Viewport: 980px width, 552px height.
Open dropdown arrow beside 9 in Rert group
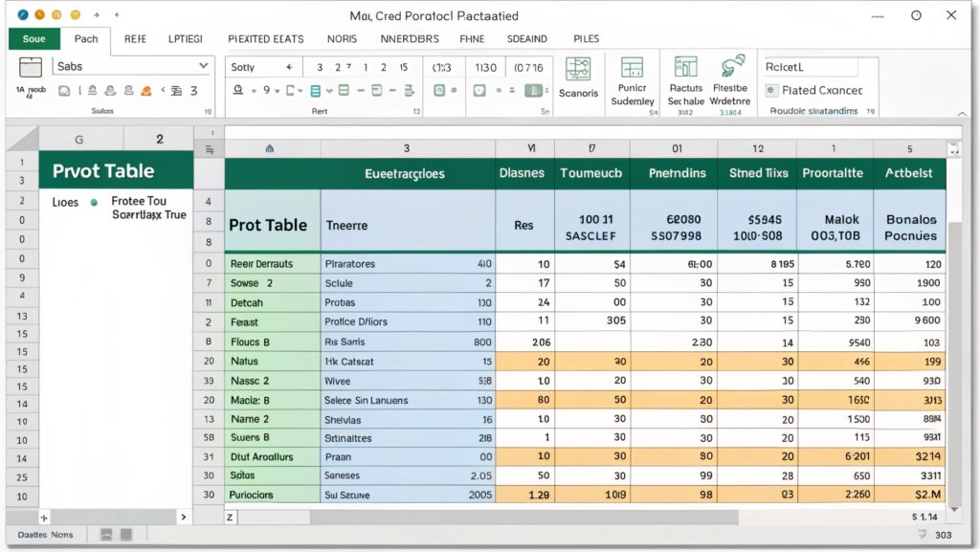coord(277,91)
